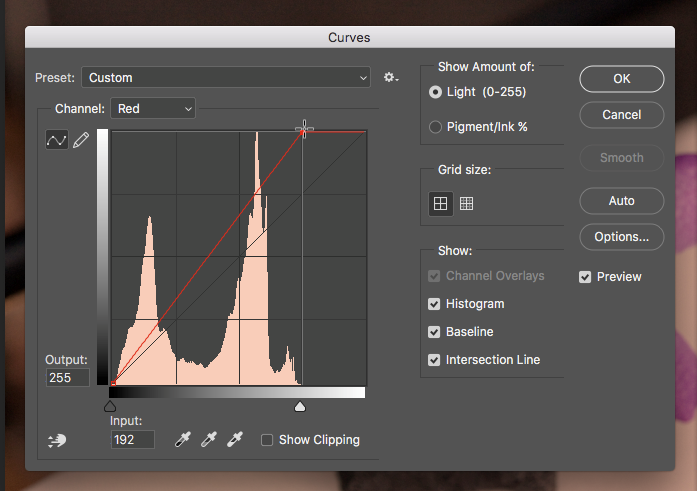
Task: Open the Preset dropdown
Action: [226, 78]
